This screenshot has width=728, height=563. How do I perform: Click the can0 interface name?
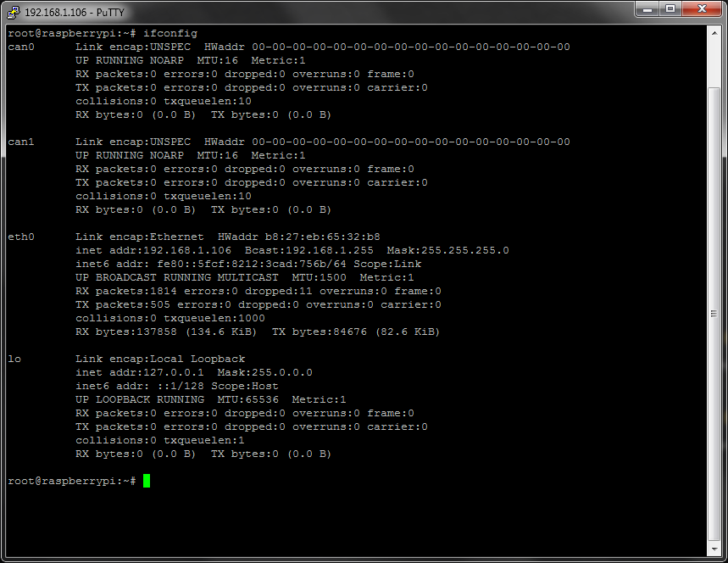pyautogui.click(x=21, y=47)
